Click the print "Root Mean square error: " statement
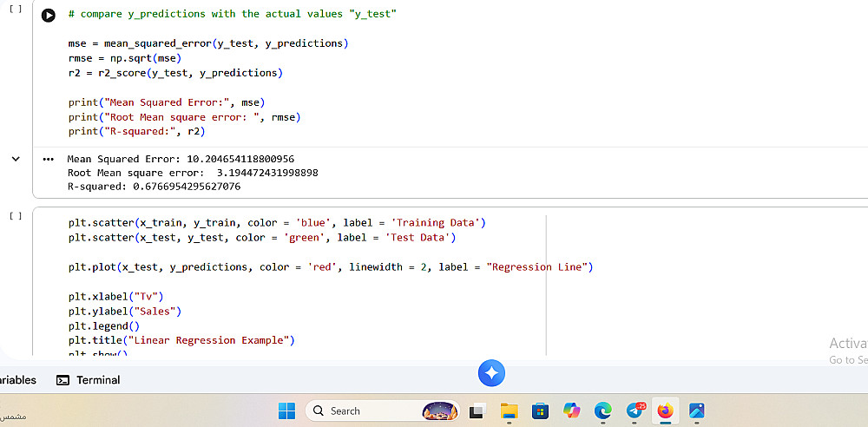Viewport: 868px width, 427px height. [184, 117]
